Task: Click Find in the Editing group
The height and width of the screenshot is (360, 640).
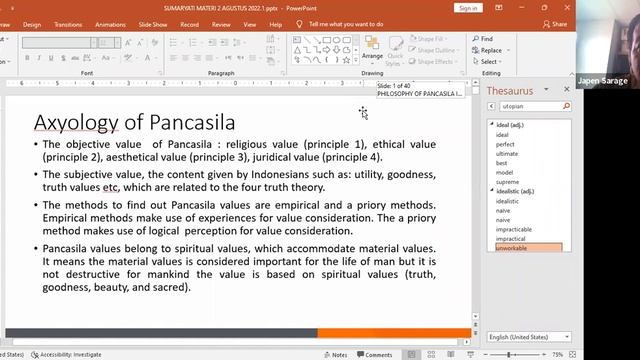Action: pos(482,39)
